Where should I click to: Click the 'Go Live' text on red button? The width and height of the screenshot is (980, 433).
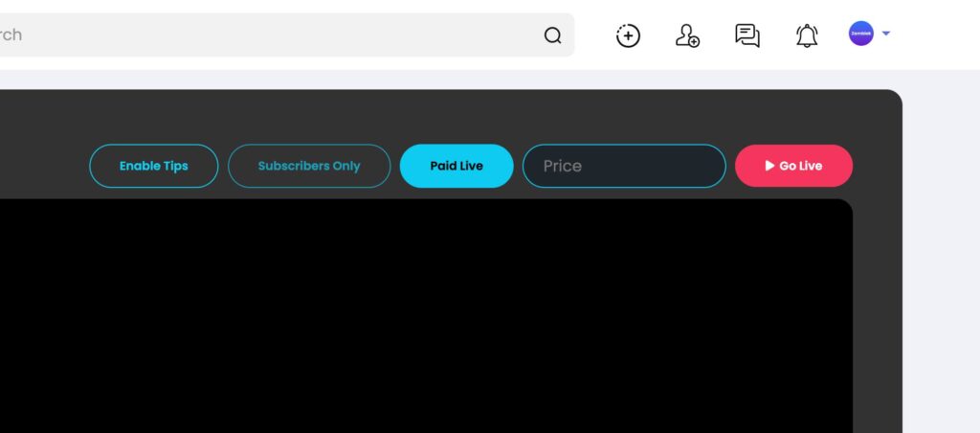coord(801,166)
